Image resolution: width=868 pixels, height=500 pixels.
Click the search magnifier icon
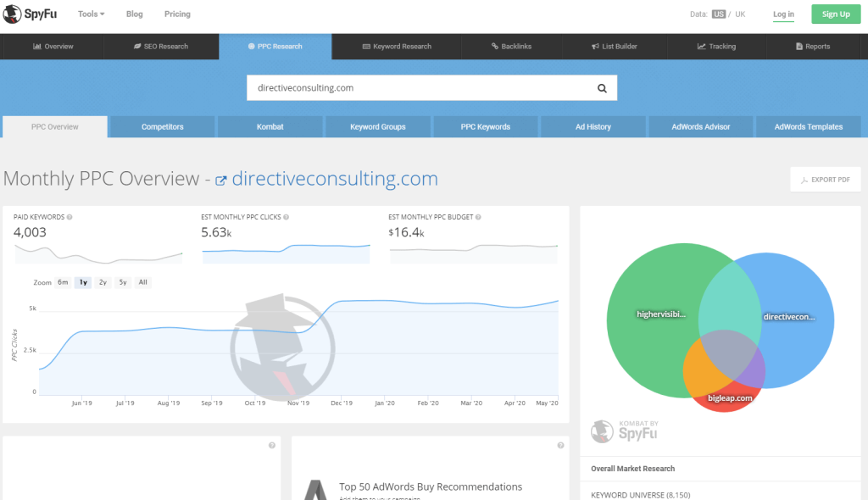[x=602, y=88]
